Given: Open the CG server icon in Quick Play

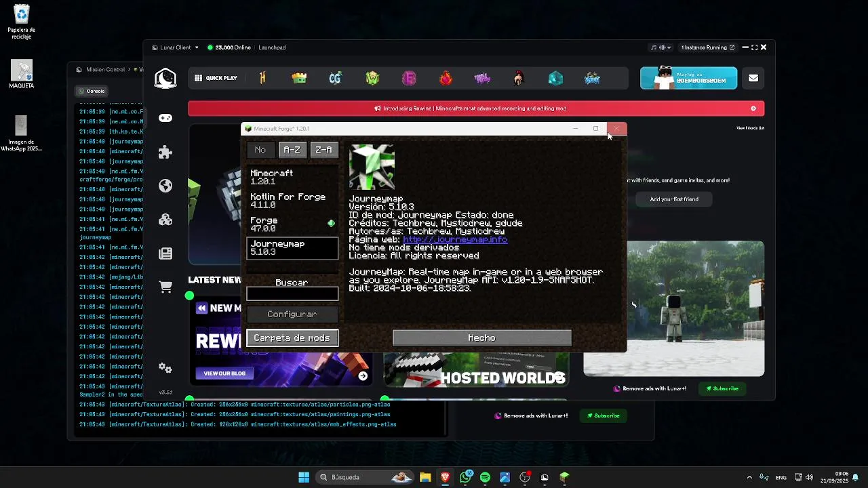Looking at the screenshot, I should (x=335, y=78).
